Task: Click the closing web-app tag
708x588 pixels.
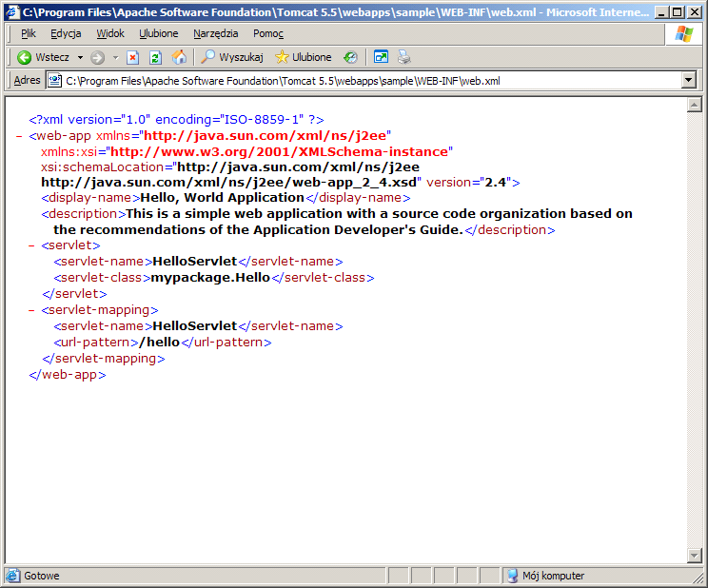Action: coord(68,375)
